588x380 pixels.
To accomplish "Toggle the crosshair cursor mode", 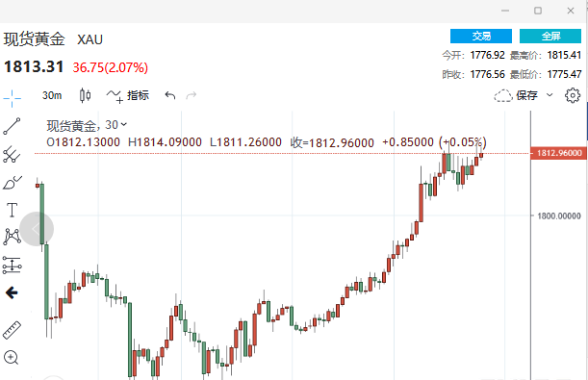I will point(12,98).
